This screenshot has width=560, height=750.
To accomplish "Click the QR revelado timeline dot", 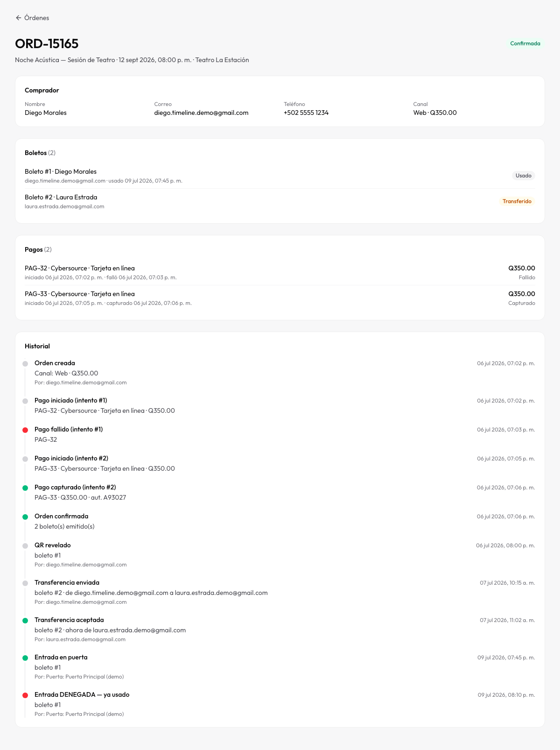I will click(25, 546).
